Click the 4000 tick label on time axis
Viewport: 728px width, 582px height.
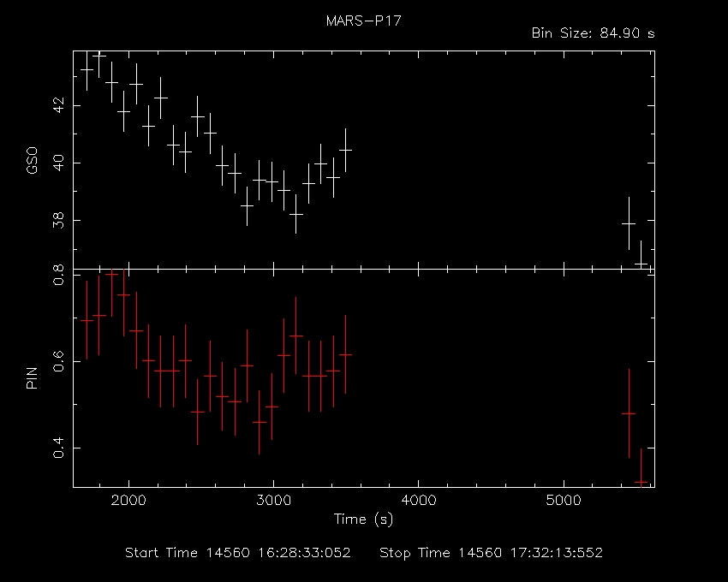coord(419,501)
